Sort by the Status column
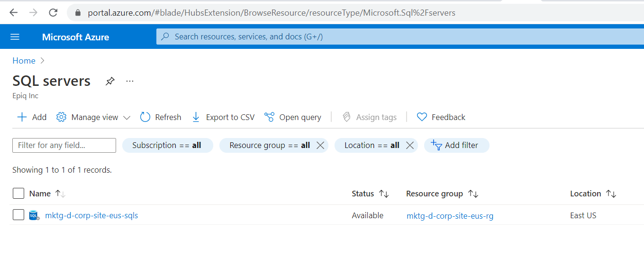This screenshot has height=259, width=644. tap(370, 194)
